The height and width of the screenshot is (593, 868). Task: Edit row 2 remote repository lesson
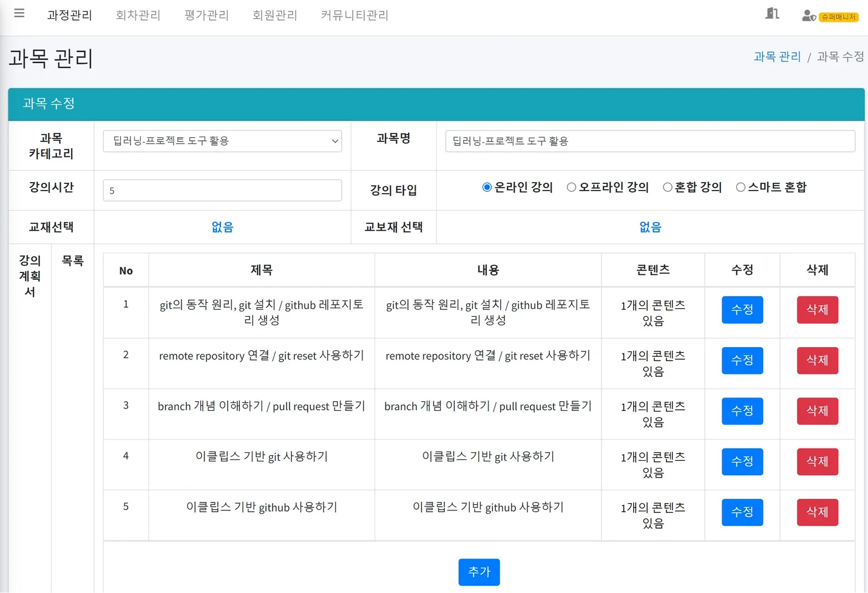(x=742, y=361)
